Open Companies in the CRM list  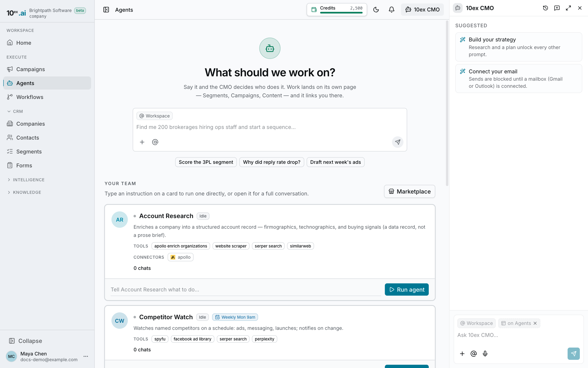(47, 124)
